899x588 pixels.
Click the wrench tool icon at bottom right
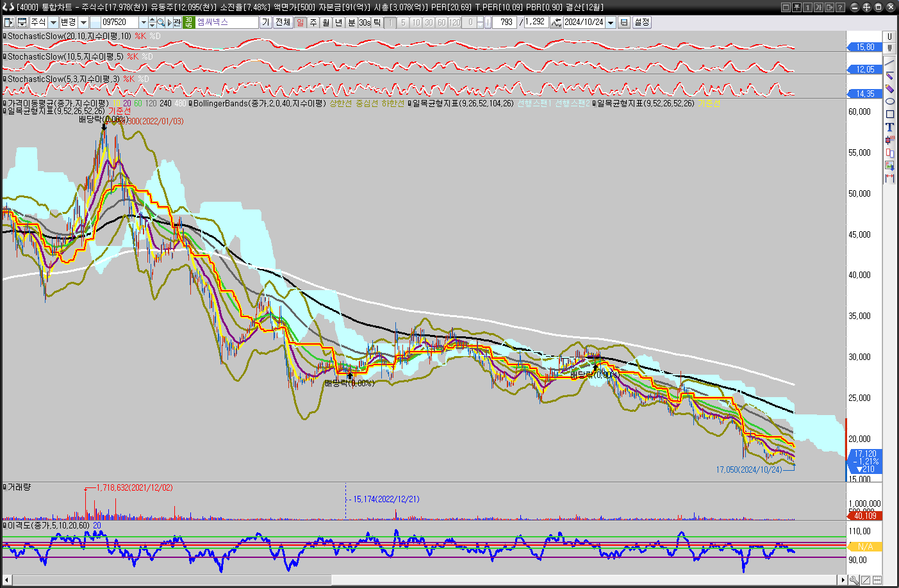[854, 580]
